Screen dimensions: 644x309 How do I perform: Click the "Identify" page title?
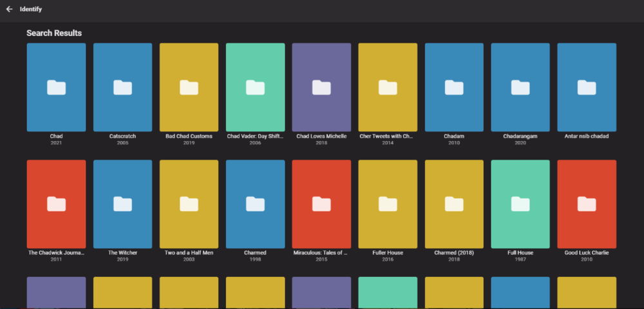pos(31,9)
